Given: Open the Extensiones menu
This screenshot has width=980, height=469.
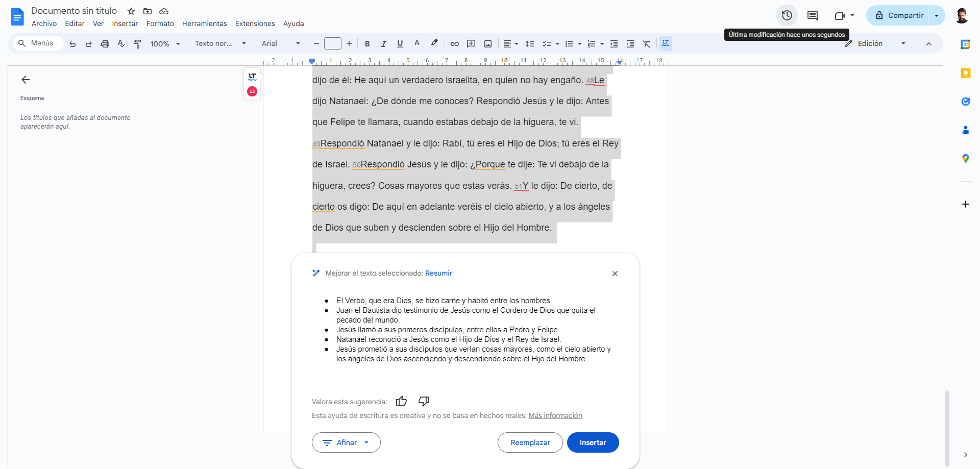Looking at the screenshot, I should [x=255, y=23].
